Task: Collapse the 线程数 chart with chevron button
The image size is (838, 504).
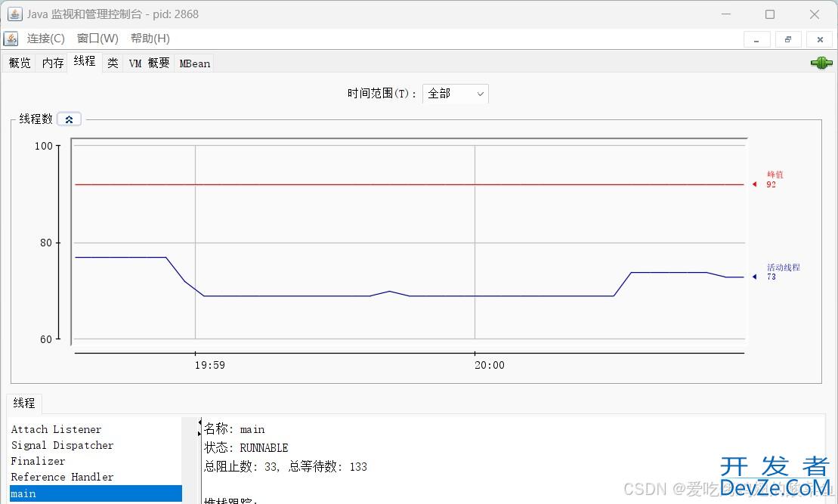Action: tap(69, 119)
